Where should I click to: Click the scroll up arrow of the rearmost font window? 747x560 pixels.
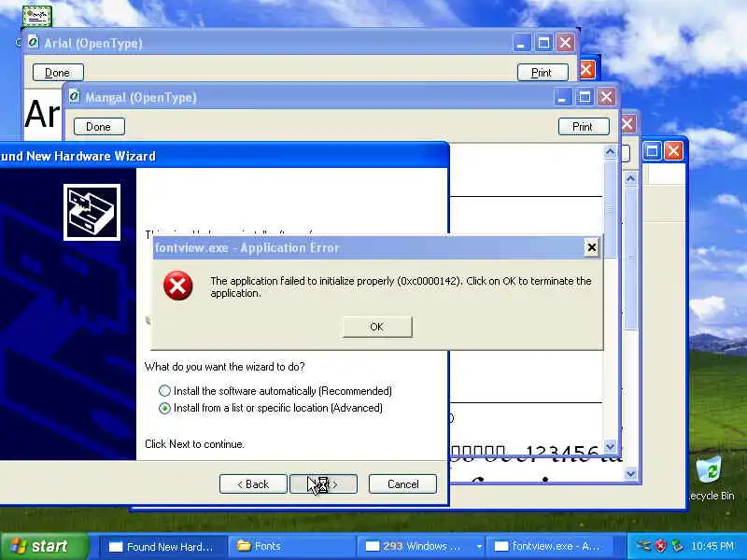coord(630,178)
